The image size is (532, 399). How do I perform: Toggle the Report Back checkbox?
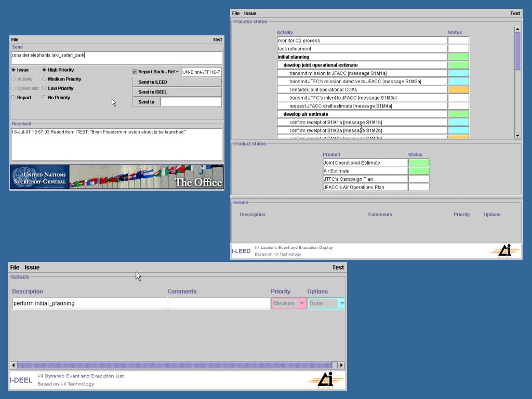click(135, 72)
